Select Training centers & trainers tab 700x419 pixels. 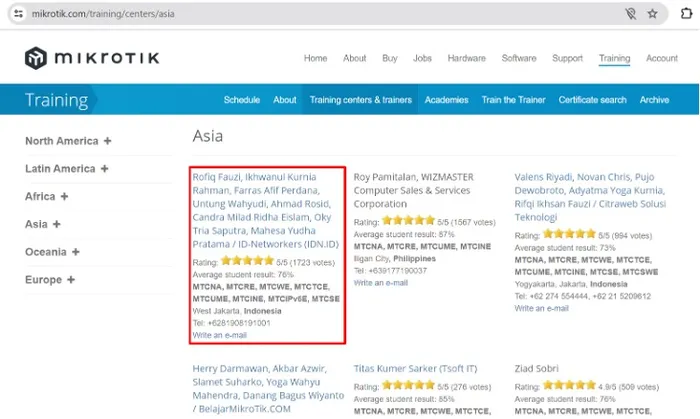click(360, 100)
